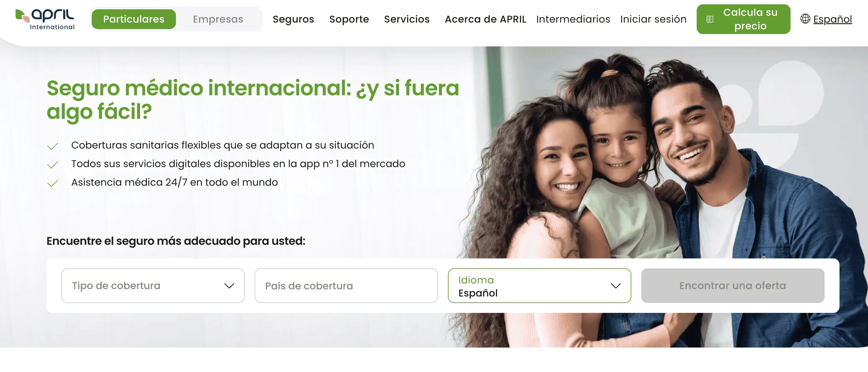The width and height of the screenshot is (868, 372).
Task: Click the Encontrar una oferta button
Action: tap(733, 286)
